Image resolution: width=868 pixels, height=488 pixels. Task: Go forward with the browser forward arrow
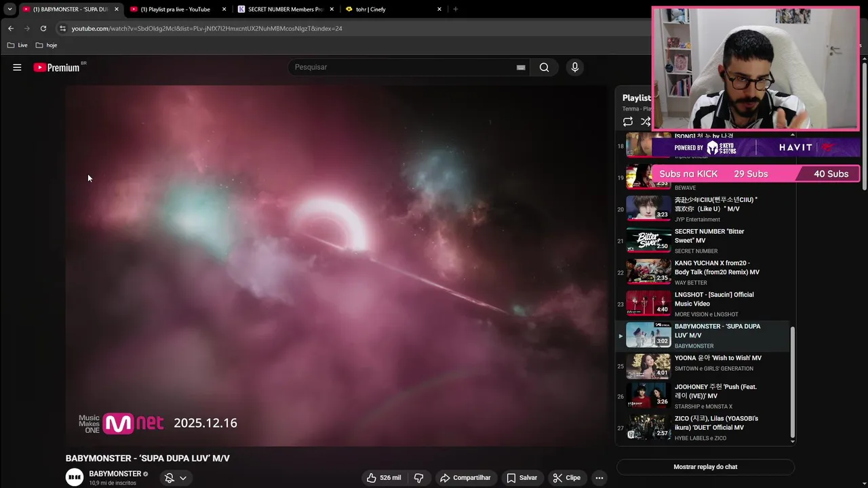tap(26, 28)
